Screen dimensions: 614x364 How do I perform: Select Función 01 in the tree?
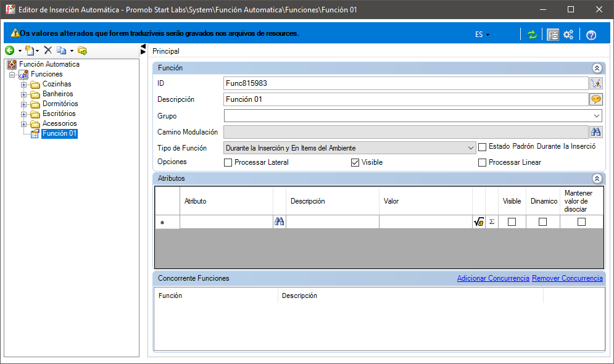59,133
